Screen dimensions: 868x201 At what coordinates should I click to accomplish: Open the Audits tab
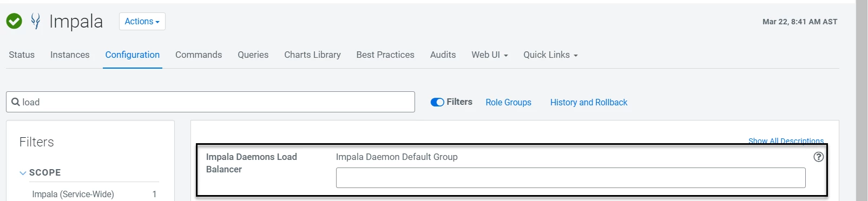tap(443, 55)
